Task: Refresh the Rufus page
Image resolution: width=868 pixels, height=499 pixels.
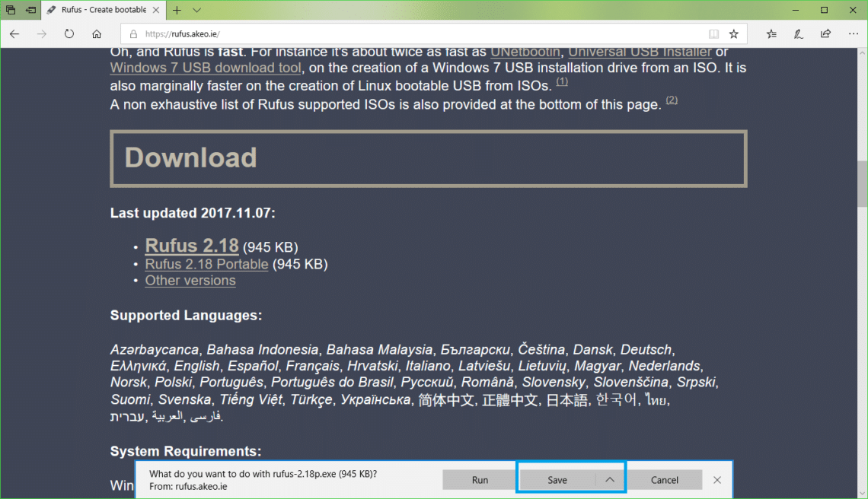Action: tap(69, 34)
